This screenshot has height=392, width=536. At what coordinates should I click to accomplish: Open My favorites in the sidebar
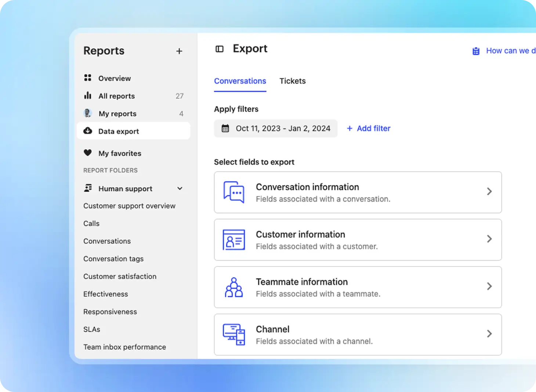click(133, 153)
